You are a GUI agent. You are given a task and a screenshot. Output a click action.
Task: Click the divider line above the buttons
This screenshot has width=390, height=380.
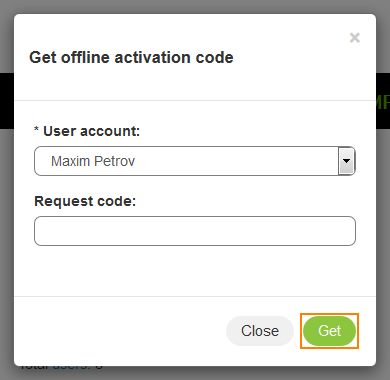195,296
